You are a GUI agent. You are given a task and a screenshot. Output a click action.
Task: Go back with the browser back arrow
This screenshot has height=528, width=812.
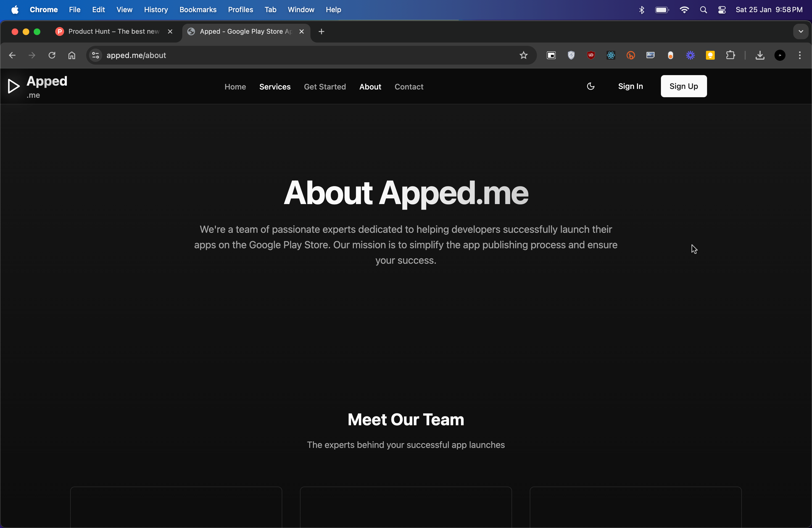click(x=12, y=55)
